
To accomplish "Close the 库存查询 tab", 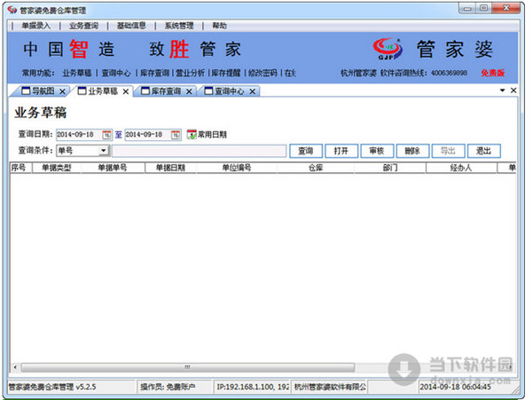I will point(189,91).
